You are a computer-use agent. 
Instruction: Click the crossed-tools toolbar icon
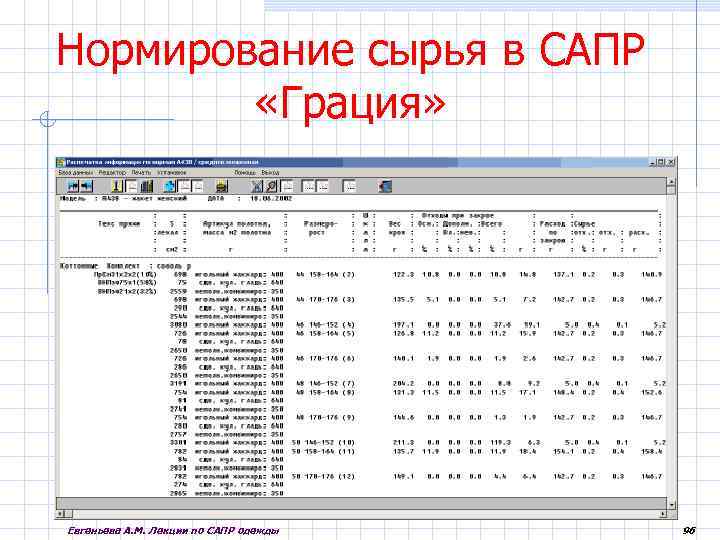257,186
